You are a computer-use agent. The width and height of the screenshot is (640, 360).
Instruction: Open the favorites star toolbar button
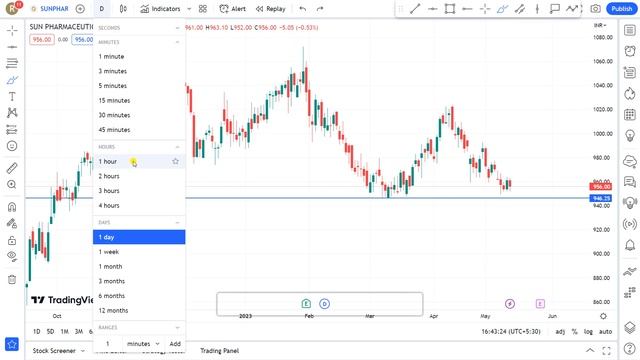point(12,344)
